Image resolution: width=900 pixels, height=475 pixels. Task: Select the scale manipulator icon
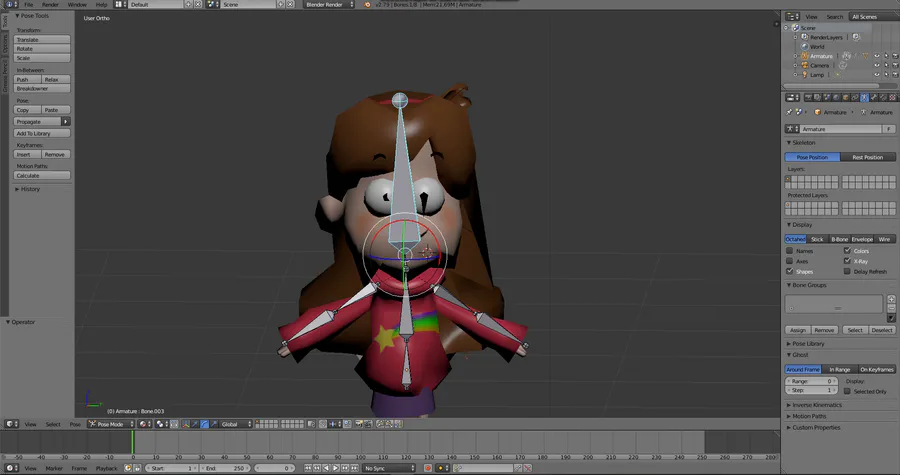[x=214, y=424]
